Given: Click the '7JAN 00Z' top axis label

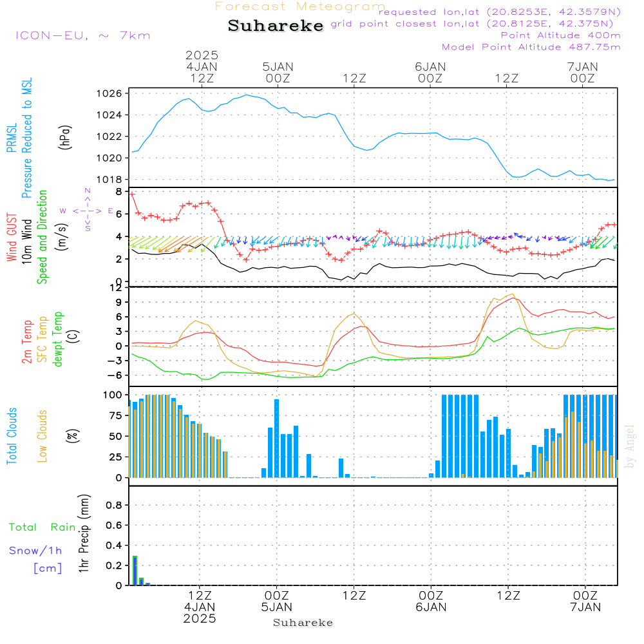Looking at the screenshot, I should click(583, 73).
